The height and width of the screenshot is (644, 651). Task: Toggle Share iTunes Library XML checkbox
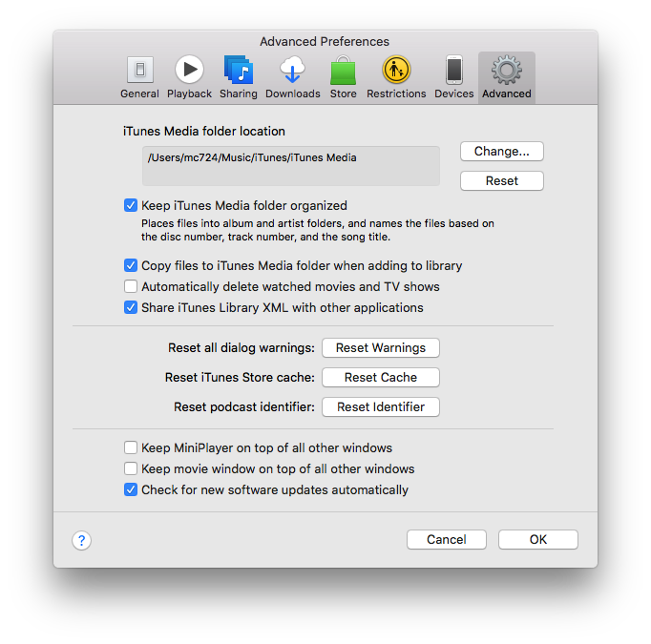coord(131,308)
